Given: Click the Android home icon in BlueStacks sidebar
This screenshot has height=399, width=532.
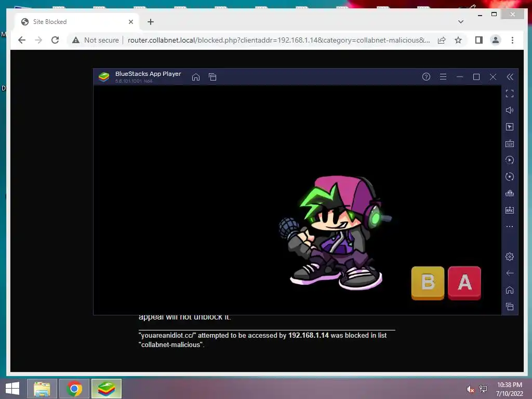Looking at the screenshot, I should (x=510, y=290).
